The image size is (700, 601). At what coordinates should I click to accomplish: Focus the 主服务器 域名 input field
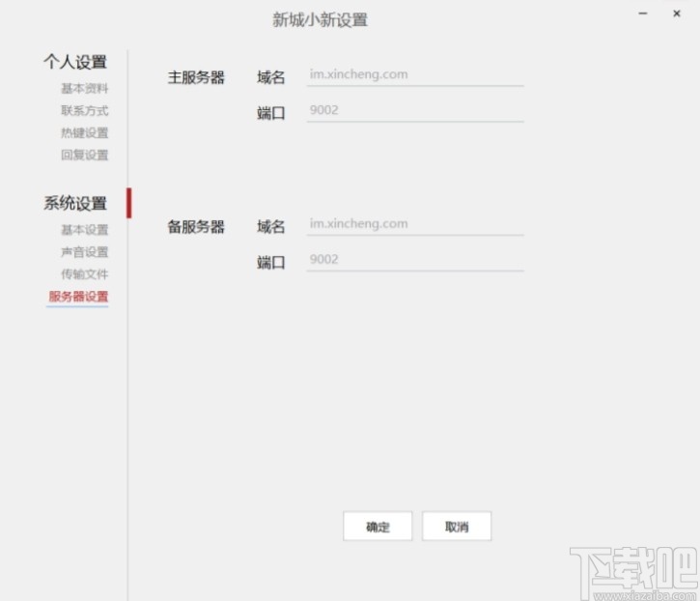415,74
